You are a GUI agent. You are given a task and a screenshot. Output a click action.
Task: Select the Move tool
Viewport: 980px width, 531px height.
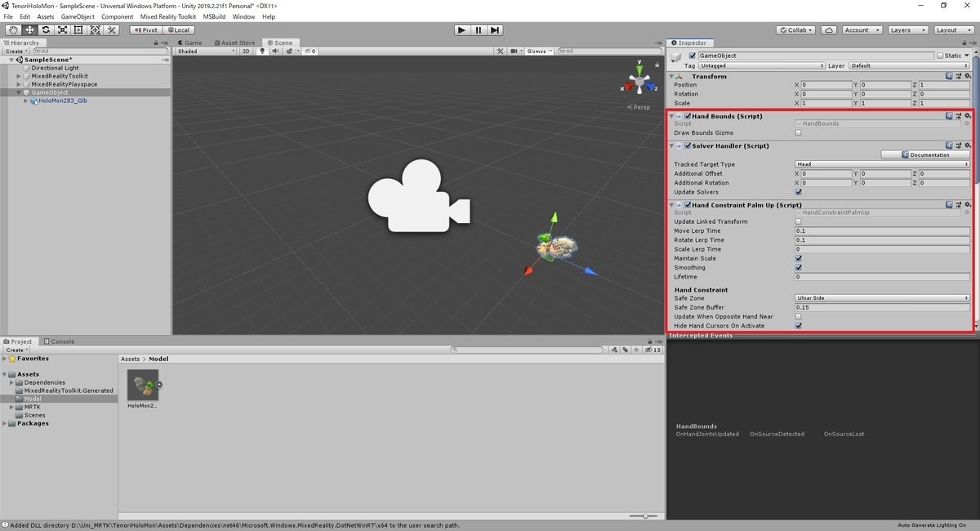coord(29,30)
